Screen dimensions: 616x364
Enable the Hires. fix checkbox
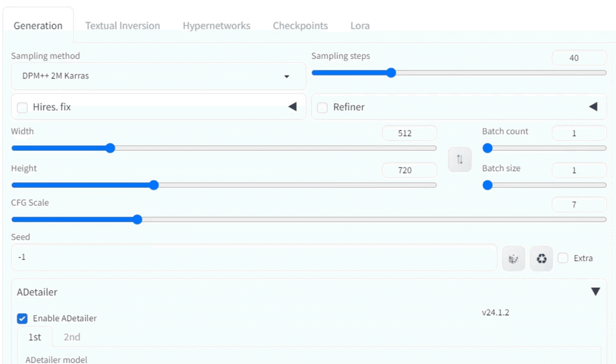pyautogui.click(x=22, y=108)
